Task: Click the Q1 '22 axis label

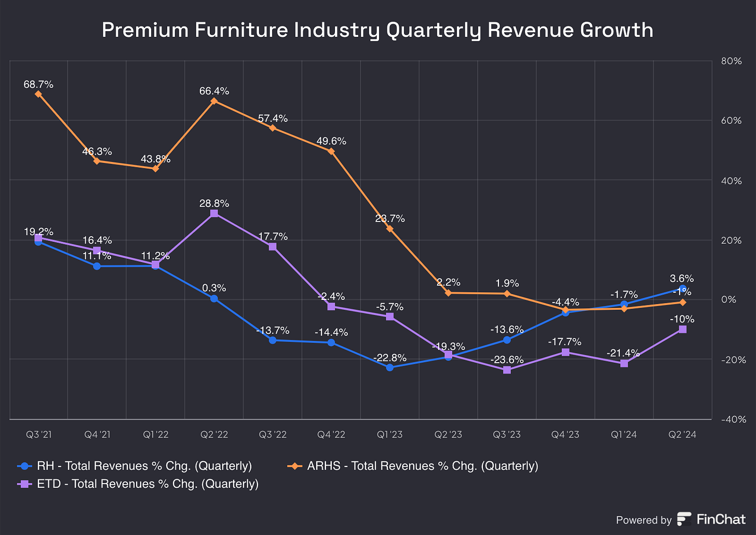Action: point(156,435)
